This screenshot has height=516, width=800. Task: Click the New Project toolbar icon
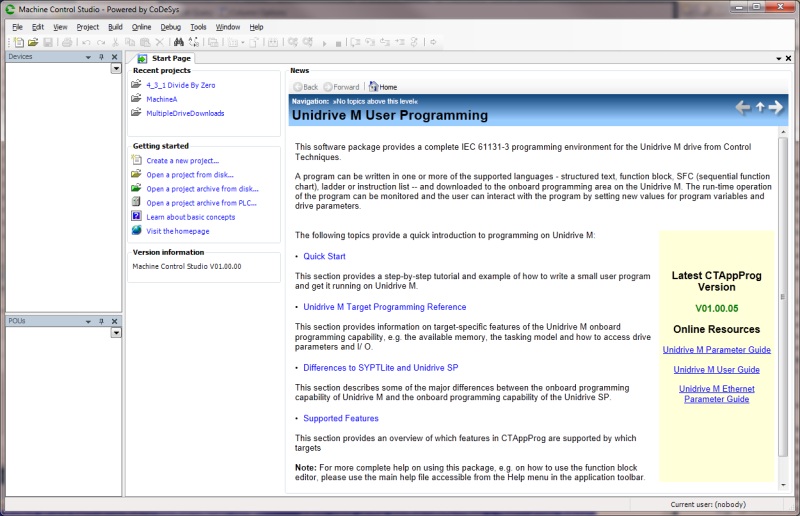pyautogui.click(x=18, y=42)
